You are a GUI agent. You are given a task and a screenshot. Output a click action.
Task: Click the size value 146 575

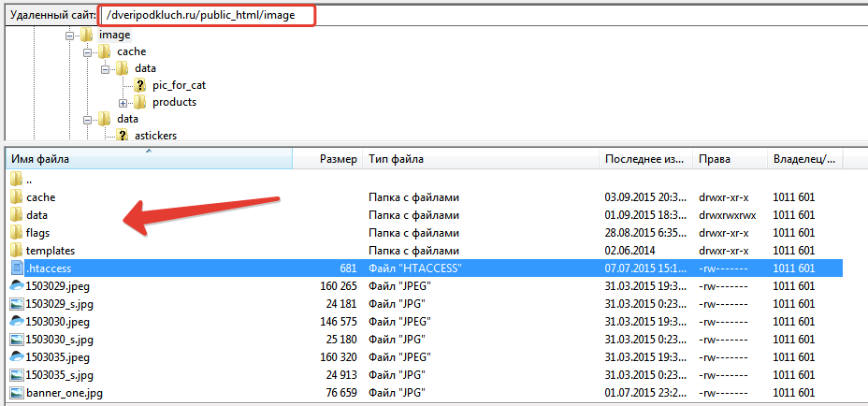[x=339, y=321]
